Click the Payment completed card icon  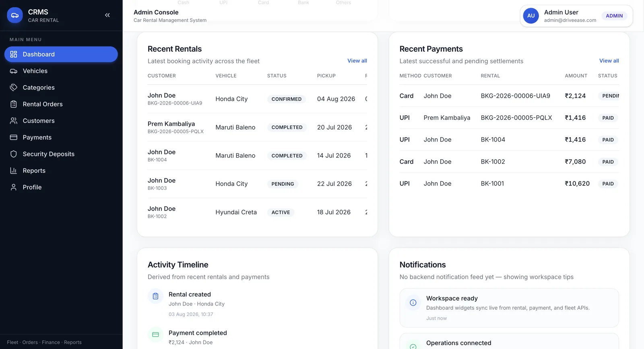coord(155,335)
